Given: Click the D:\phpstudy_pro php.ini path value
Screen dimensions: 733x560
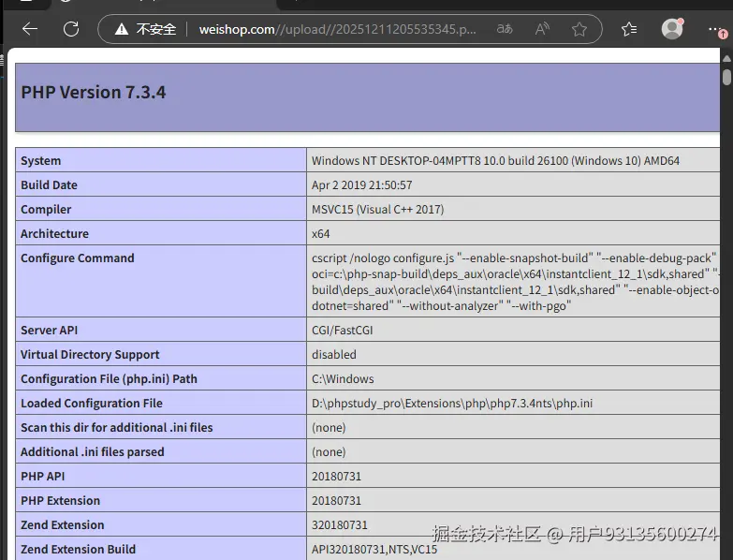Looking at the screenshot, I should 452,403.
